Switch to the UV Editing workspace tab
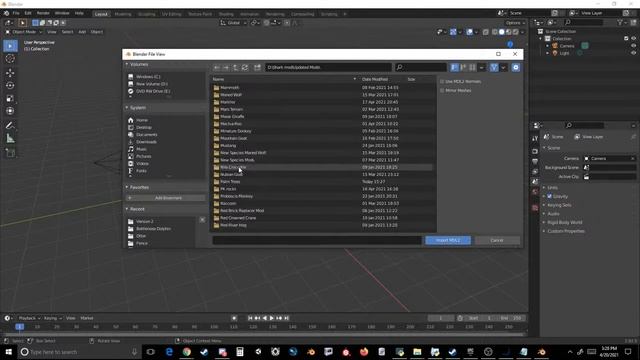640x360 pixels. (171, 14)
